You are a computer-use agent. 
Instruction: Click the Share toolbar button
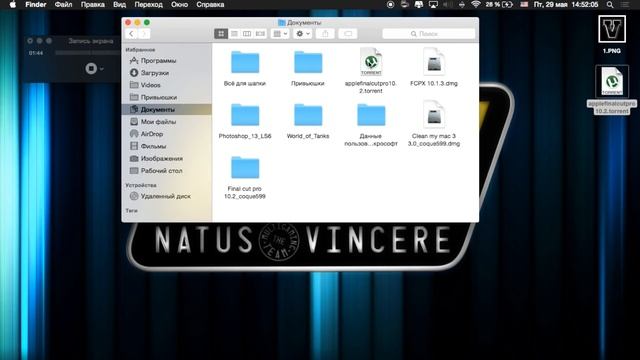[325, 33]
